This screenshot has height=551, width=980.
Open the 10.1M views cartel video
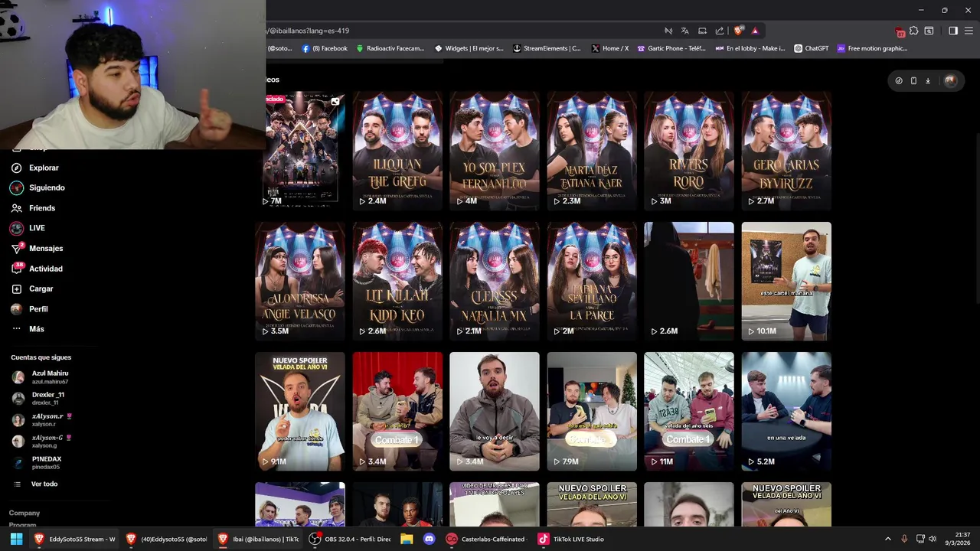click(786, 281)
